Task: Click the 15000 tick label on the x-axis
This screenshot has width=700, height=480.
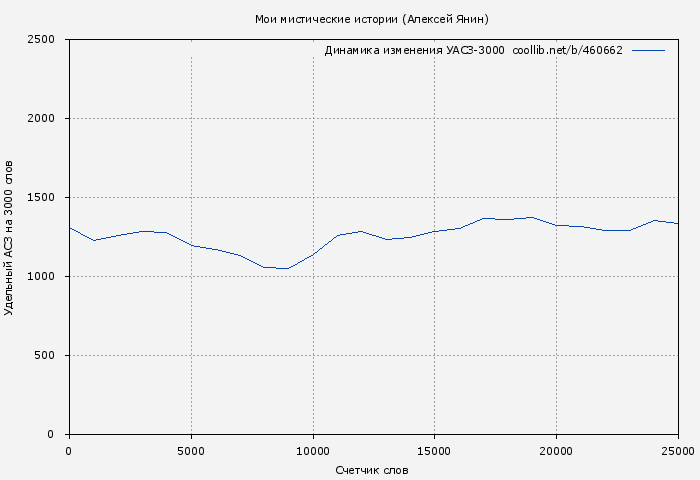Action: click(x=434, y=451)
